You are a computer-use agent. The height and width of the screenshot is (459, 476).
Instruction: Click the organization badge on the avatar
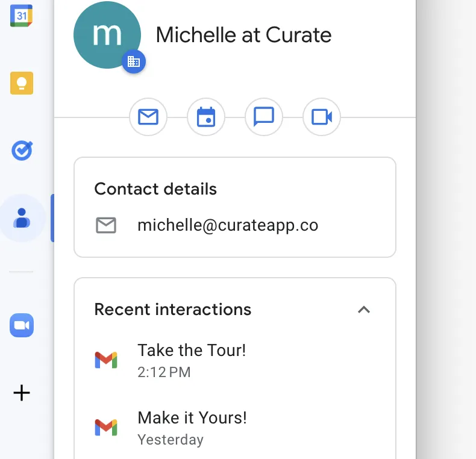click(134, 61)
